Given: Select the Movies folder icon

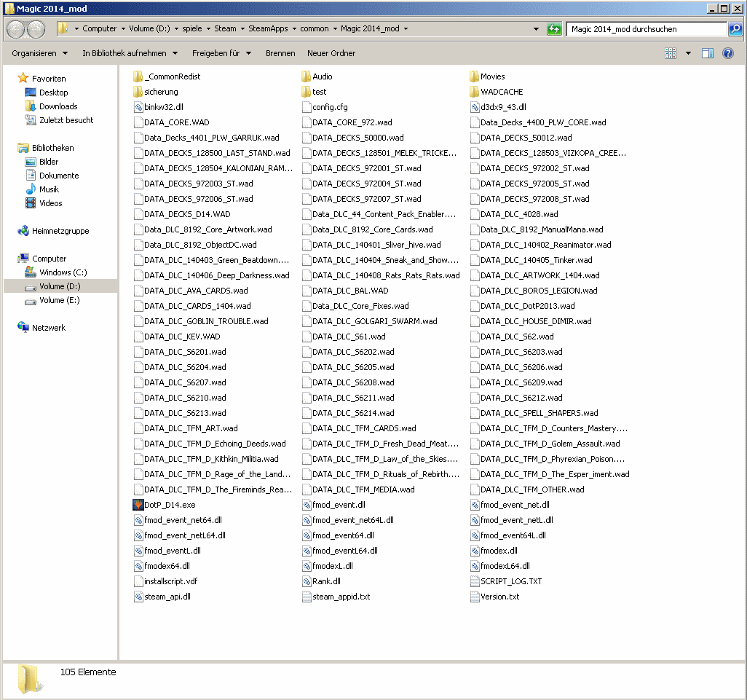Looking at the screenshot, I should [x=475, y=76].
